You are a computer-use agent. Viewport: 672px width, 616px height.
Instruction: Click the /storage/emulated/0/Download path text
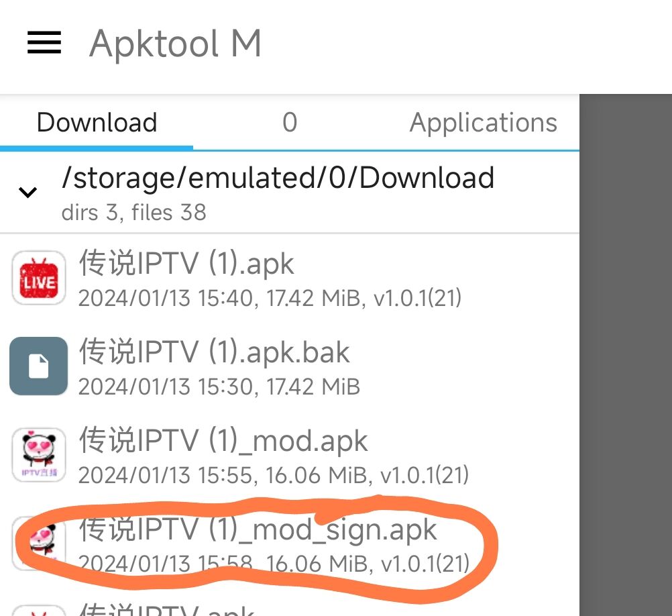[x=278, y=178]
